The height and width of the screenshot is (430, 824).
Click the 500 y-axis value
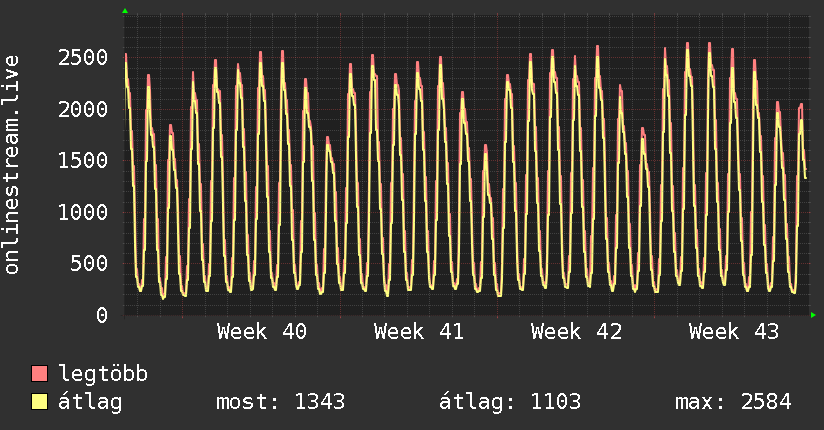coord(89,264)
